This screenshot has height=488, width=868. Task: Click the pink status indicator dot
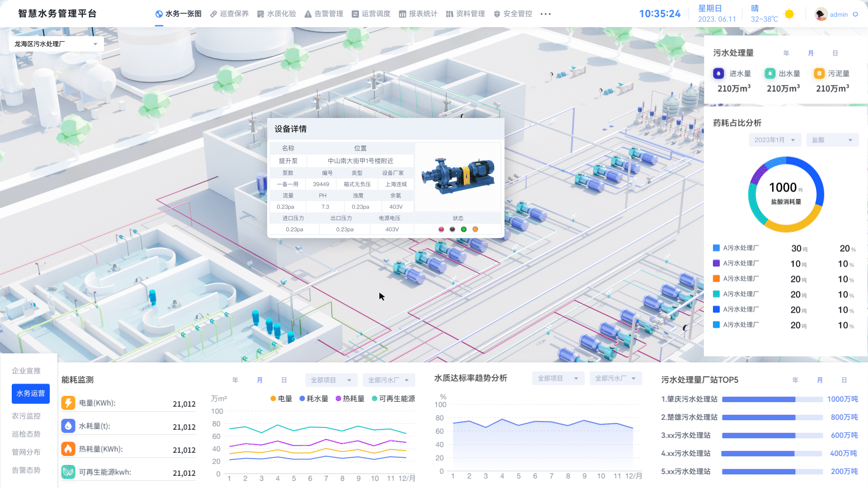coord(441,229)
